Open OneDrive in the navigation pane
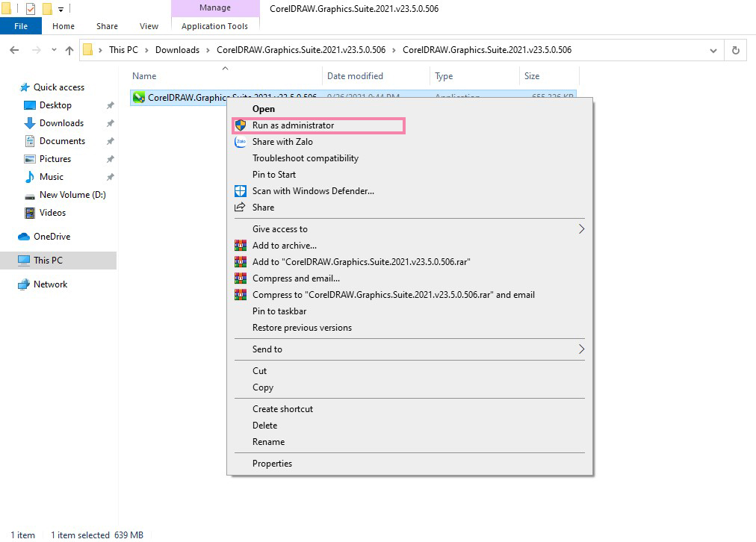Screen dimensions: 756x542 52,237
